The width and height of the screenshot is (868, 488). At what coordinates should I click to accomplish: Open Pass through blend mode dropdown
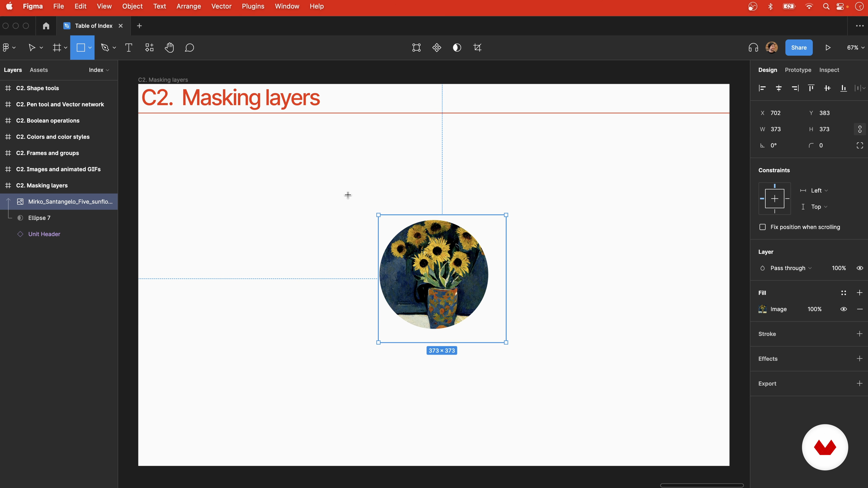click(x=791, y=268)
